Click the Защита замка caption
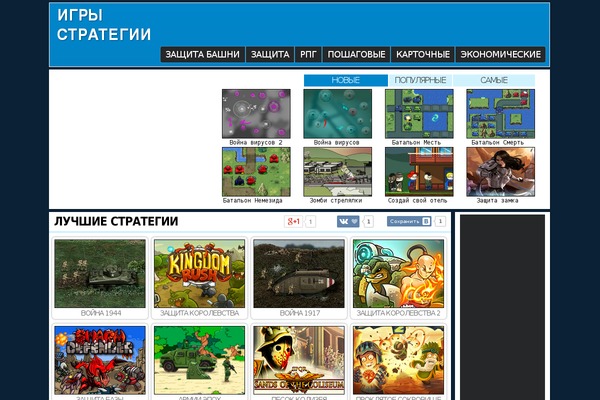The width and height of the screenshot is (600, 400). coord(497,201)
